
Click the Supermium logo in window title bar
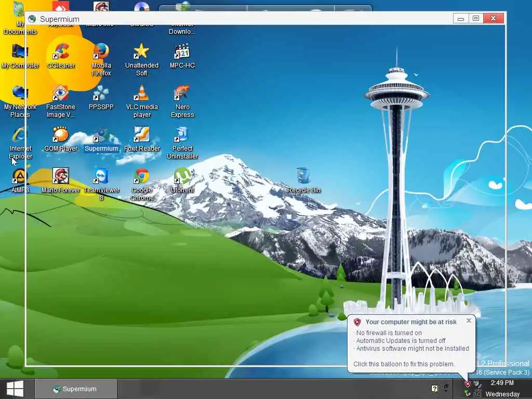(32, 19)
